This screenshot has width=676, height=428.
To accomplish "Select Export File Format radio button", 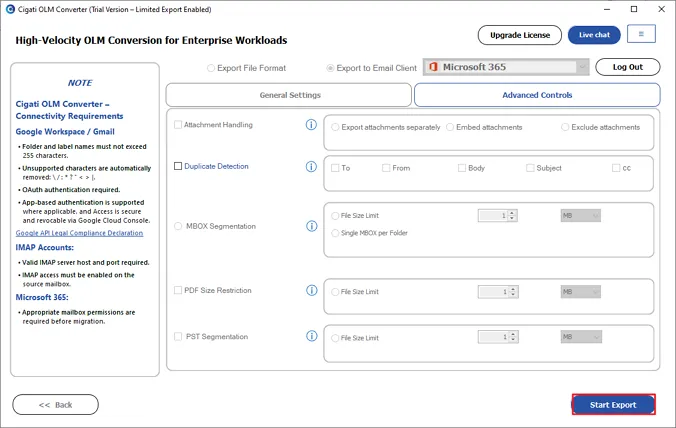I will [211, 68].
